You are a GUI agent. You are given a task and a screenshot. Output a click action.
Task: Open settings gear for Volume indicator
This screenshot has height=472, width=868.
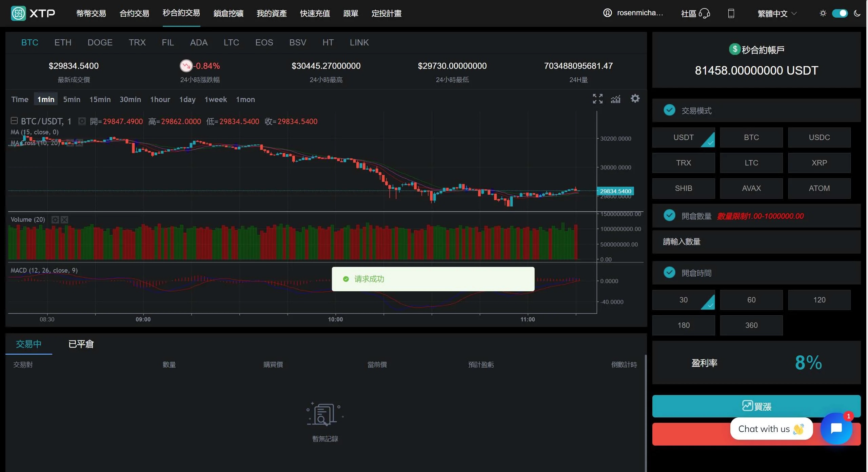point(55,220)
